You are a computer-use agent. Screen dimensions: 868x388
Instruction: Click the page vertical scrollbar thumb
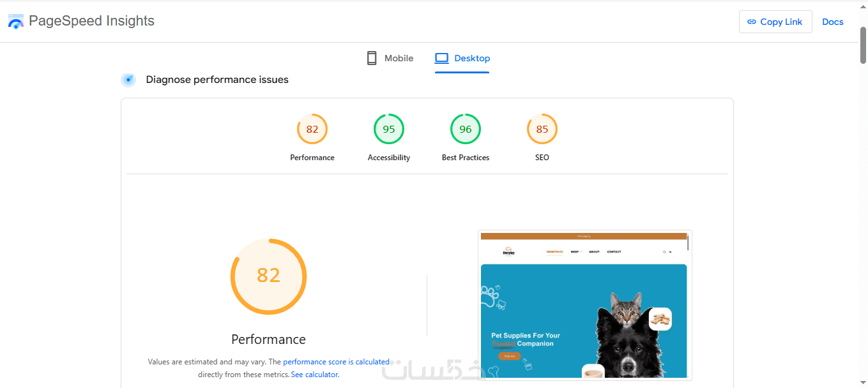(x=863, y=46)
